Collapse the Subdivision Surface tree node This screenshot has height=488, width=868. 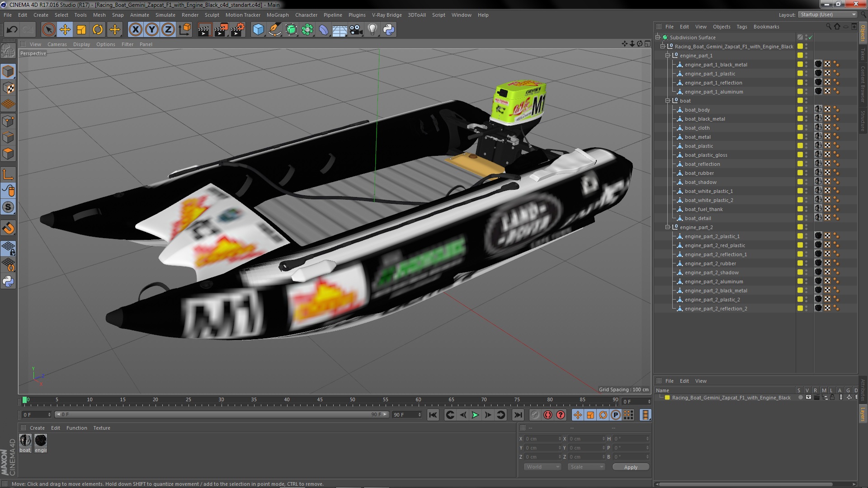[658, 38]
